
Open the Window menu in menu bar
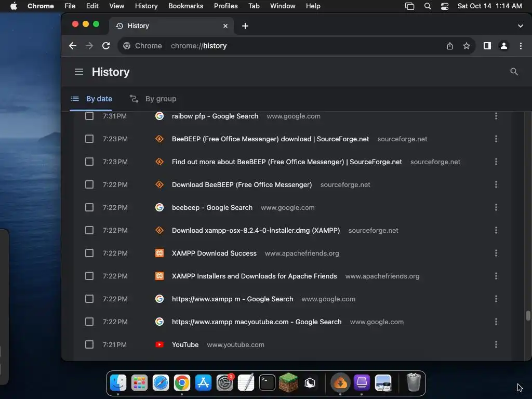click(x=283, y=6)
